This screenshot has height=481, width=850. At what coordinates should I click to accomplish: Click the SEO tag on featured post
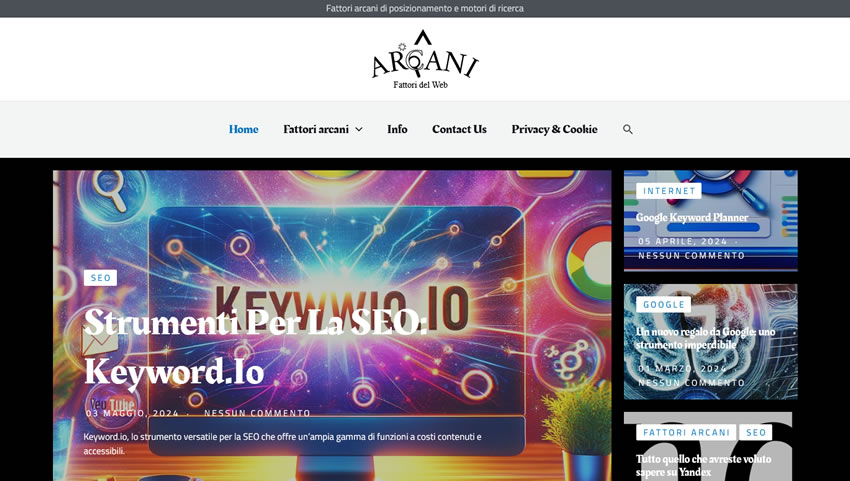click(100, 278)
